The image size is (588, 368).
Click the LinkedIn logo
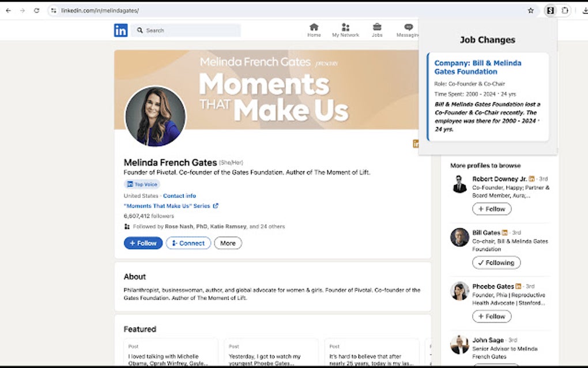point(121,30)
